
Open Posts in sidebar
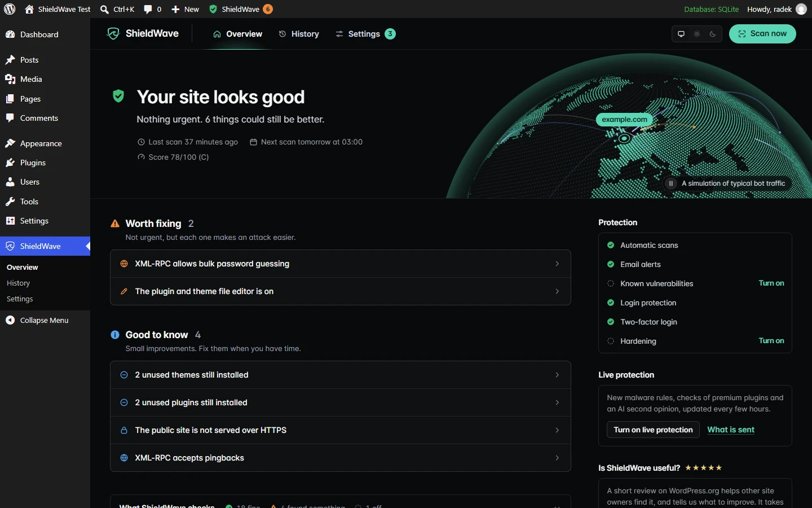[45, 60]
